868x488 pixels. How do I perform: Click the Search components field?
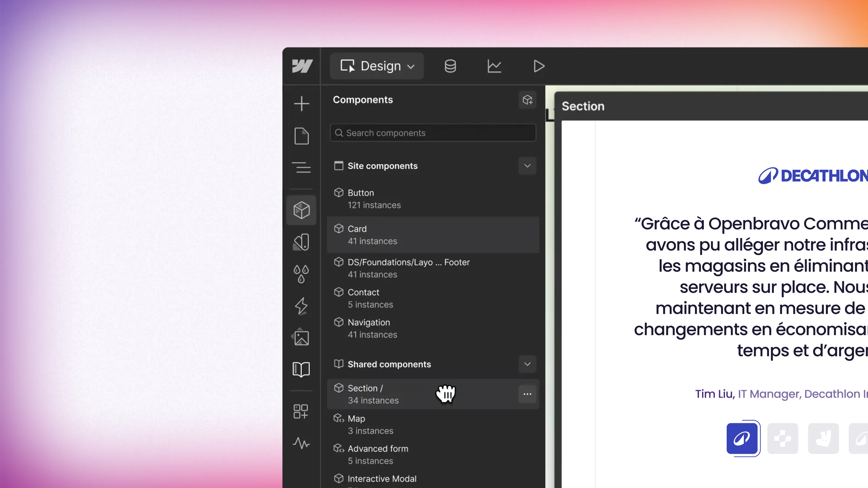[433, 133]
